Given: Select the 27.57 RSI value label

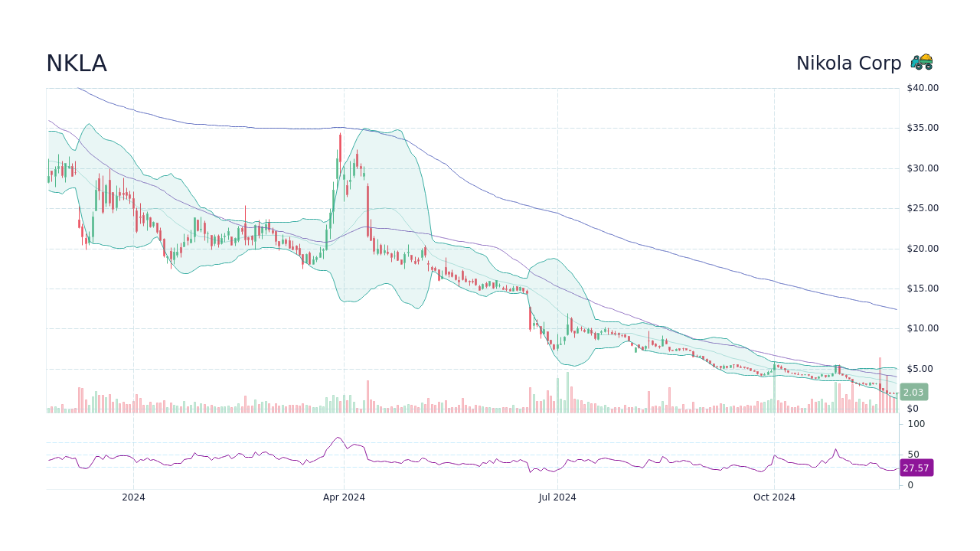Looking at the screenshot, I should tap(916, 468).
